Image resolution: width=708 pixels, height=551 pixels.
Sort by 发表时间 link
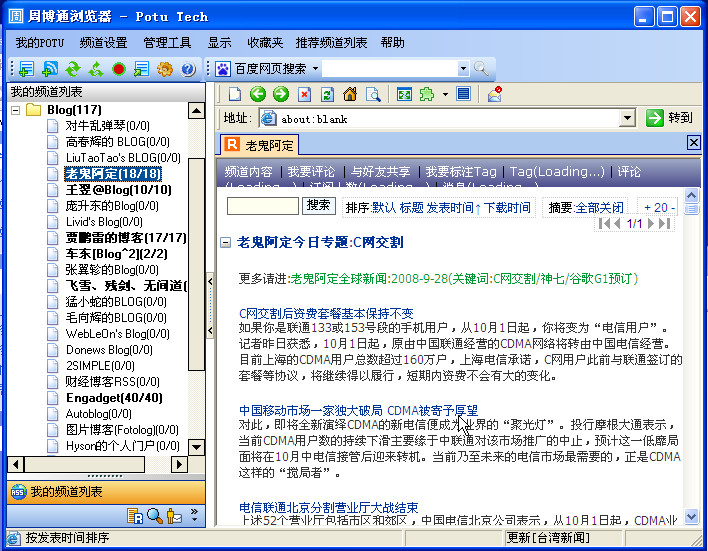[x=450, y=208]
